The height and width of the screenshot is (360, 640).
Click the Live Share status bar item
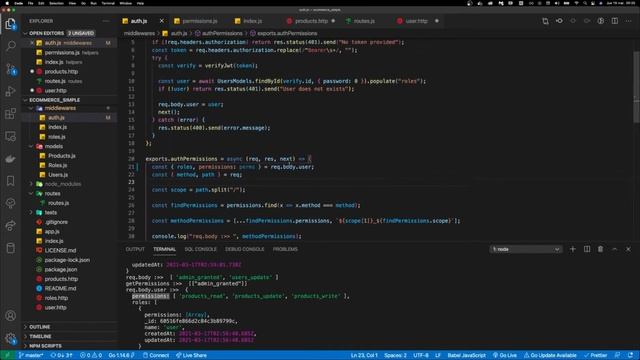[191, 355]
